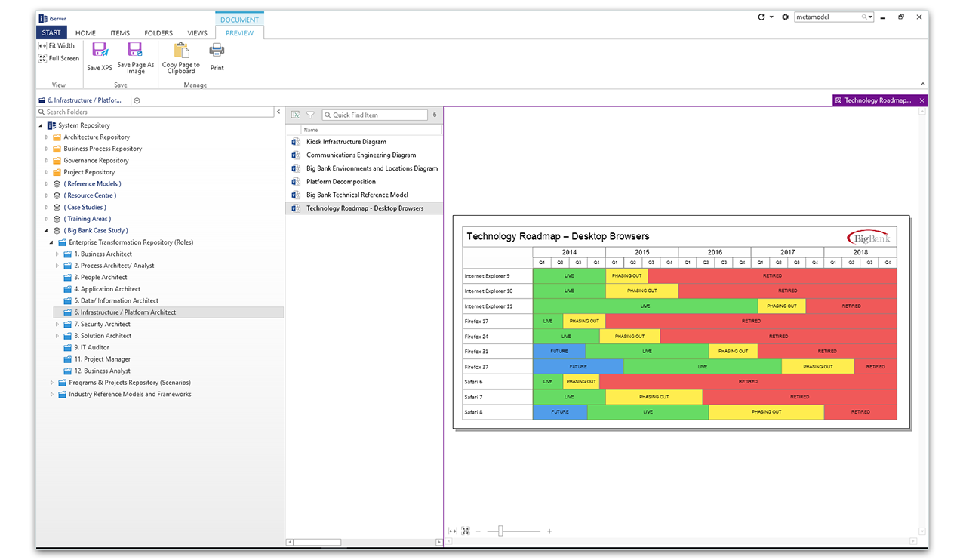Click the metamodel search field
The height and width of the screenshot is (560, 966).
pyautogui.click(x=827, y=17)
